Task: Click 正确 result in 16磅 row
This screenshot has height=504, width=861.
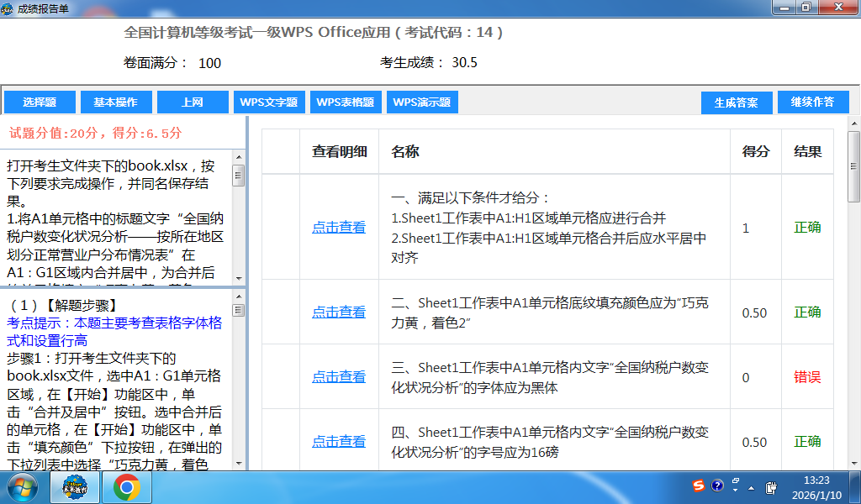Action: tap(807, 442)
